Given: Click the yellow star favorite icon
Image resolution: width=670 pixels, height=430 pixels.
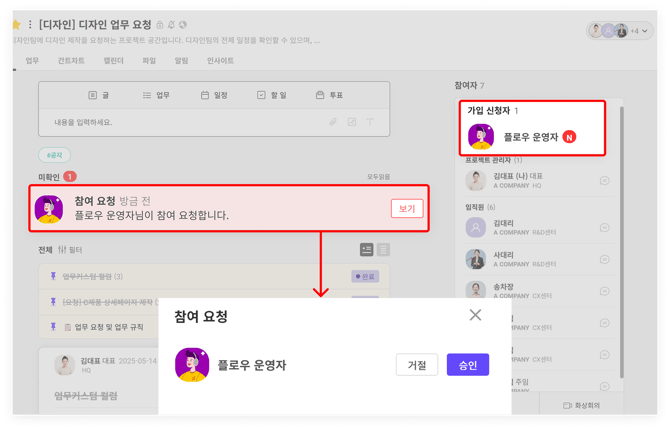Looking at the screenshot, I should [x=16, y=23].
